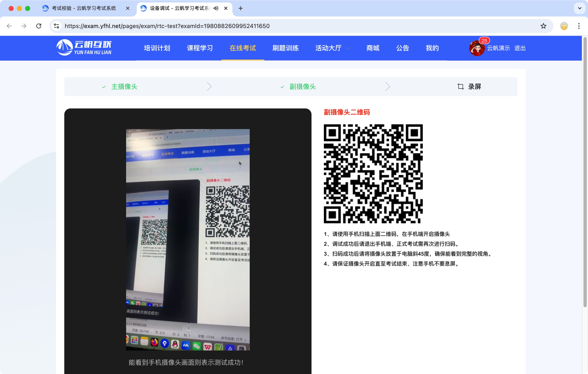Bookmark this page with star icon

pos(543,26)
